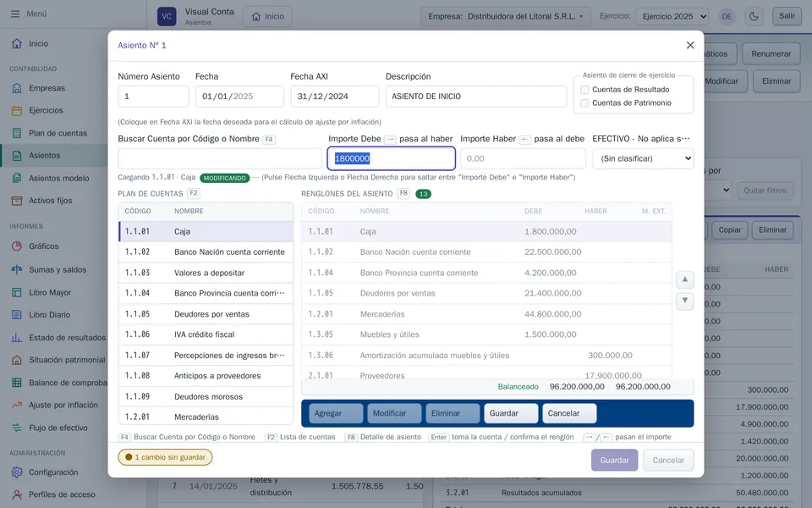Click the purple Guardar button at the dialog bottom

[614, 461]
